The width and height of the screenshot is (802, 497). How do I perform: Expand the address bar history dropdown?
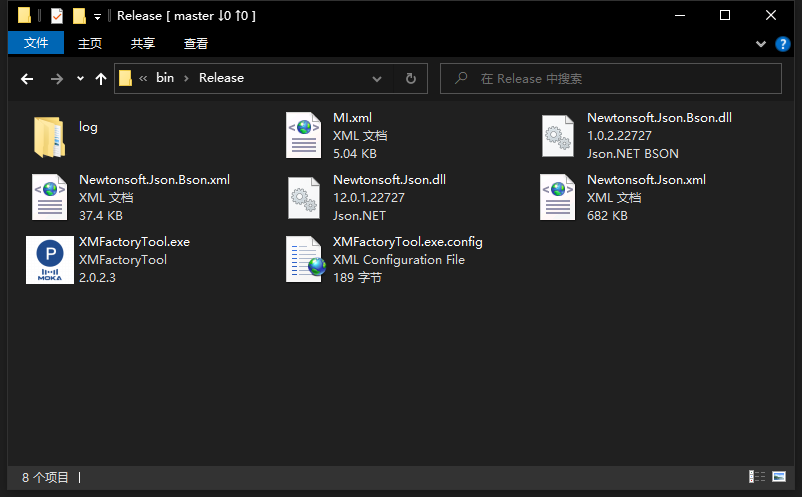pyautogui.click(x=377, y=79)
